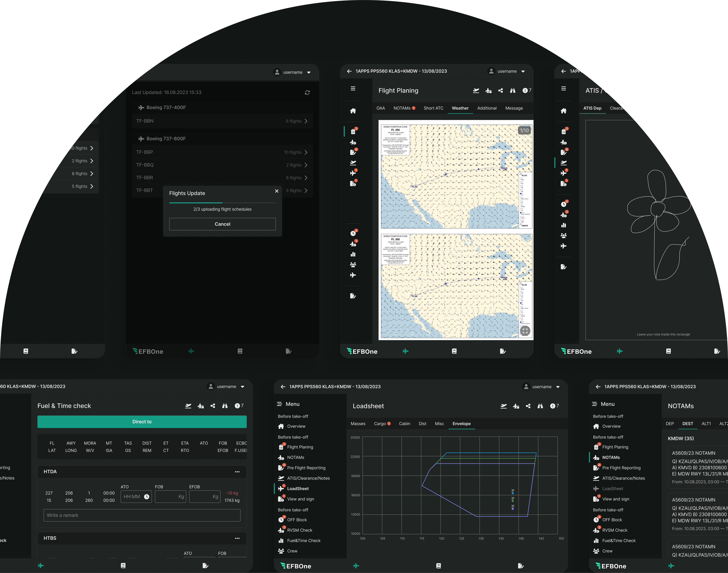The image size is (728, 573).
Task: Switch to Cabin tab
Action: [405, 424]
